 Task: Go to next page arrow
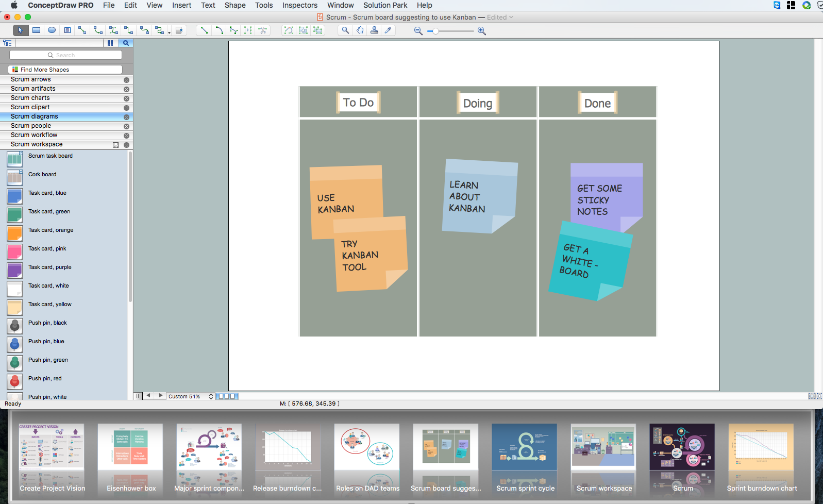click(x=160, y=396)
